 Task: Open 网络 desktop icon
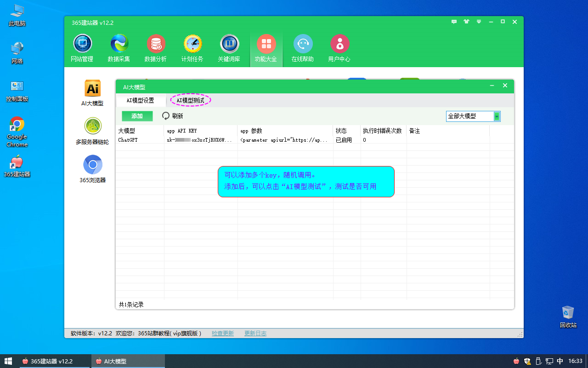coord(17,52)
